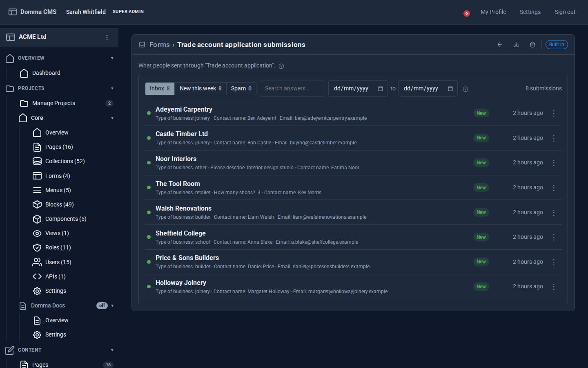
Task: Switch to the Spam tab
Action: [x=241, y=89]
